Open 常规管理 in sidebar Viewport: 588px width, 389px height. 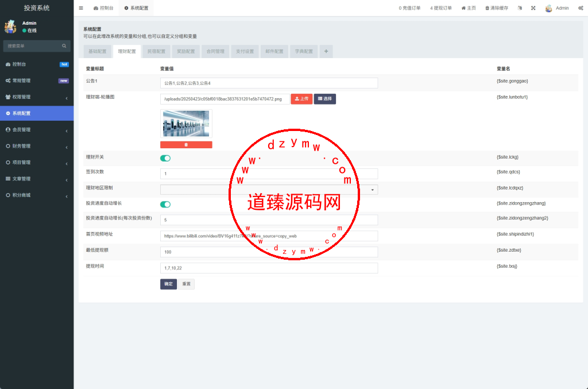pos(37,80)
